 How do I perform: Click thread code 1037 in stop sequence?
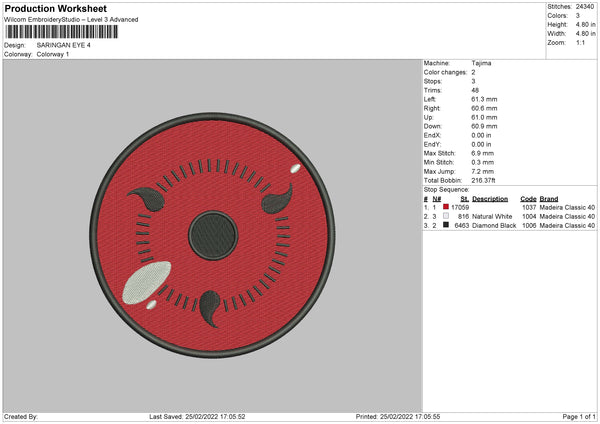pos(529,207)
